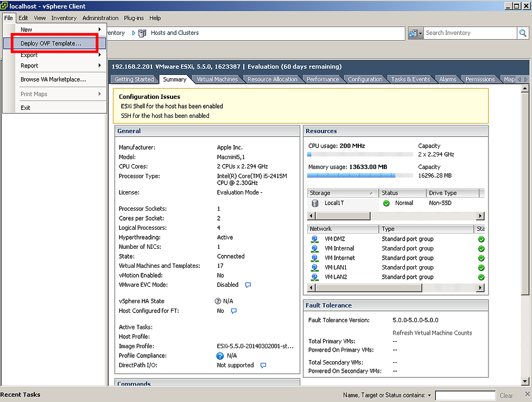Click the Status column header in storage table
This screenshot has width=532, height=402.
pos(402,193)
